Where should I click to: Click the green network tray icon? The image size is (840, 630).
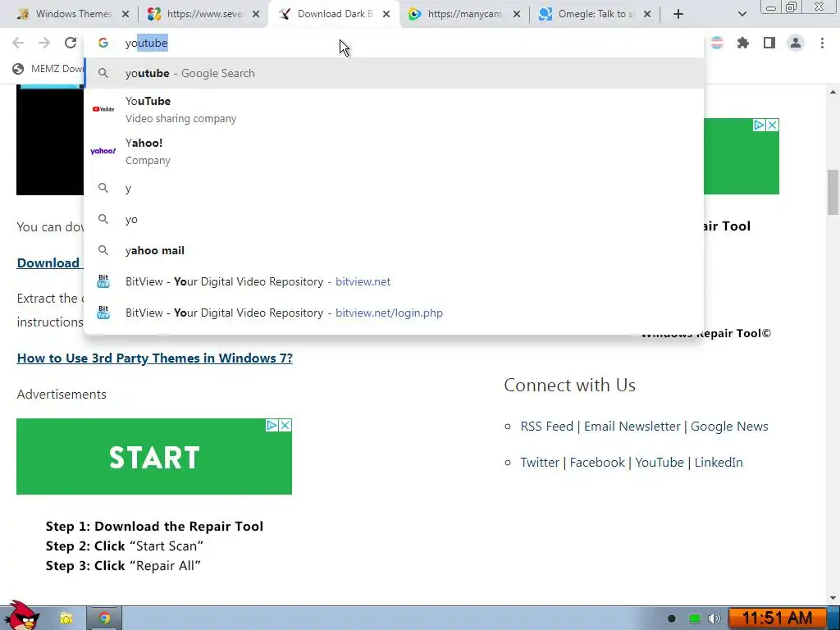[x=694, y=619]
